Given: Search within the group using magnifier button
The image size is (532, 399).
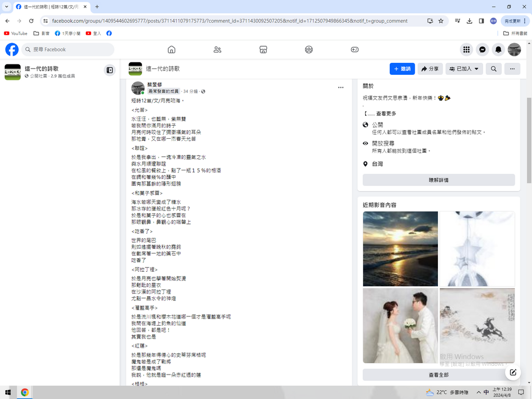Looking at the screenshot, I should coord(494,69).
